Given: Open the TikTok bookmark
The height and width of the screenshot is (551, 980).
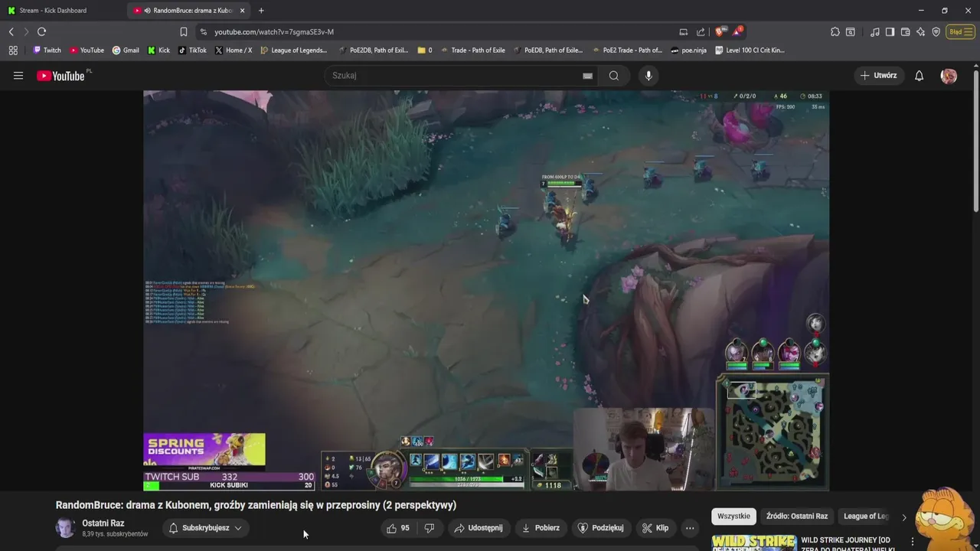Looking at the screenshot, I should tap(192, 50).
